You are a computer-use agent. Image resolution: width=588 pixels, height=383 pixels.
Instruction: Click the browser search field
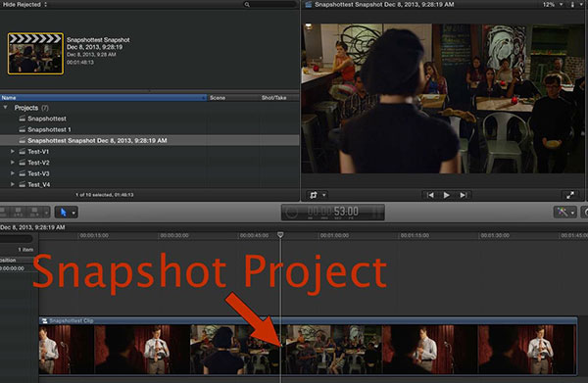(269, 4)
